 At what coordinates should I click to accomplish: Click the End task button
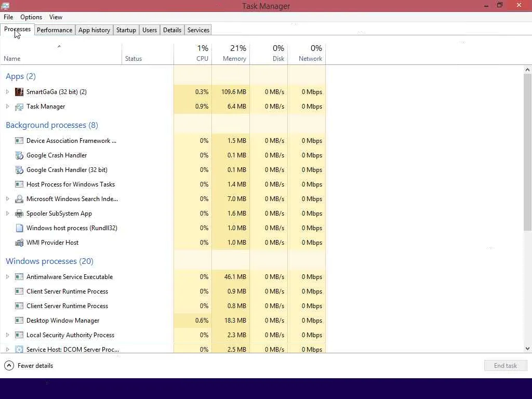click(506, 366)
